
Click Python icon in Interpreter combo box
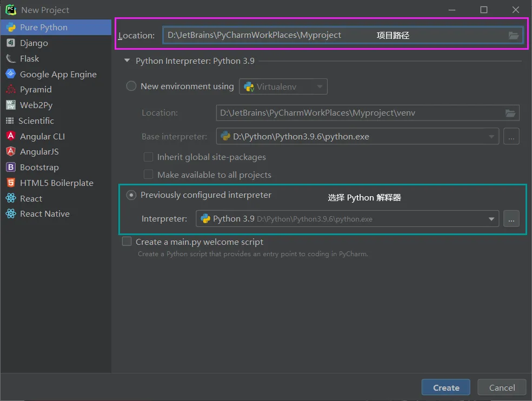[x=205, y=219]
